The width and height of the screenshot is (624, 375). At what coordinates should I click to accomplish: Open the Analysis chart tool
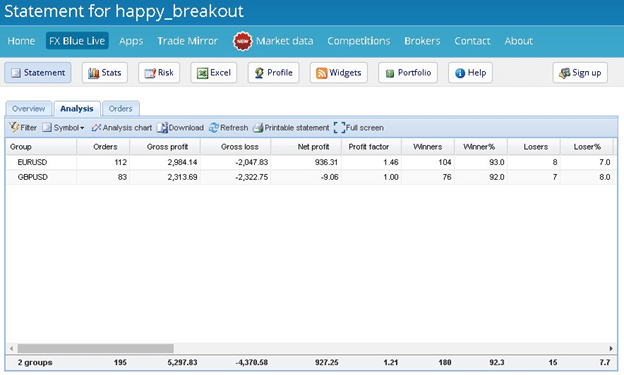[x=122, y=127]
